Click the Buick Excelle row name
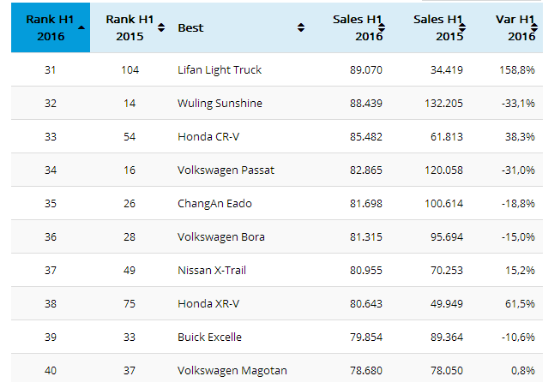The height and width of the screenshot is (383, 554). (x=210, y=337)
